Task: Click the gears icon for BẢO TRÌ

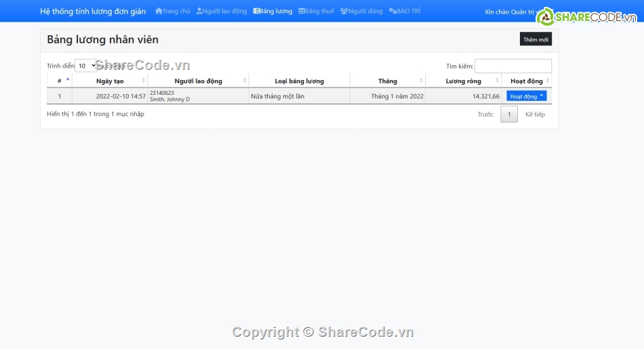Action: pos(393,12)
